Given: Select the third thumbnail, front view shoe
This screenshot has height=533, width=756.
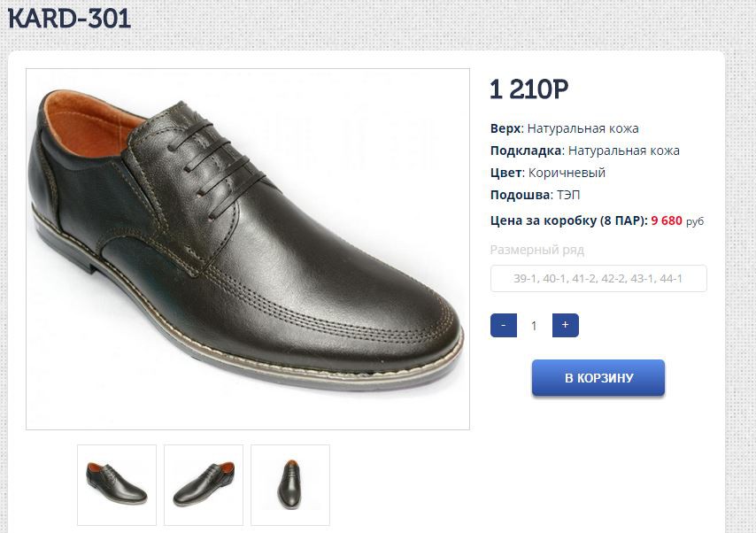Looking at the screenshot, I should point(290,485).
